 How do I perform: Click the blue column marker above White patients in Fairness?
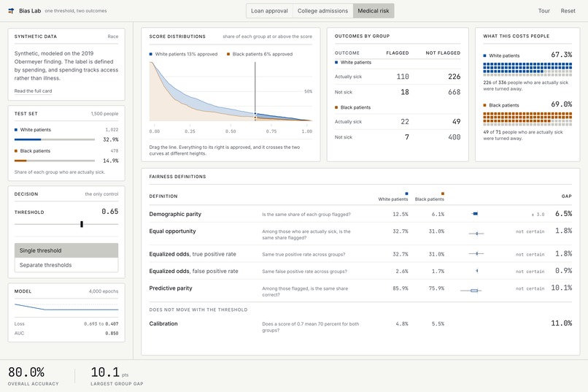(406, 193)
